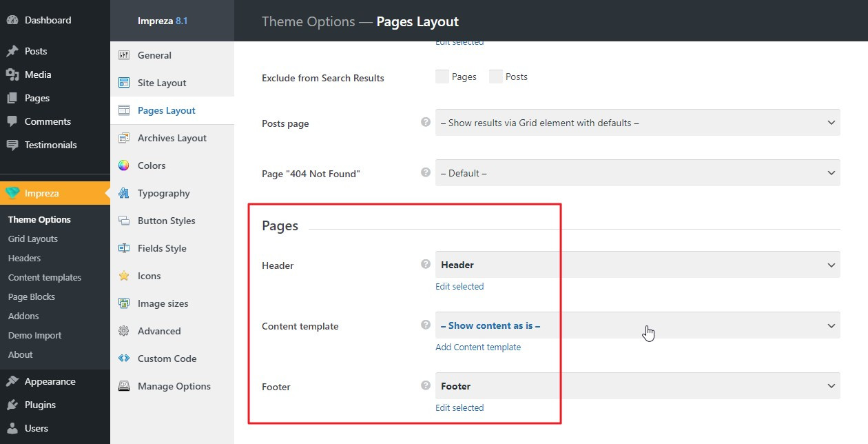Viewport: 868px width, 444px height.
Task: Select the General options tab label
Action: click(154, 55)
